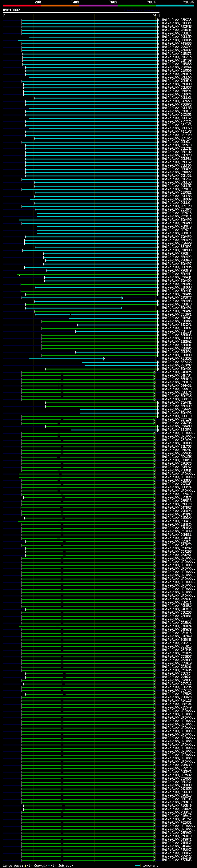Open the UniRef100_A8HX38 hit label

tap(177, 20)
